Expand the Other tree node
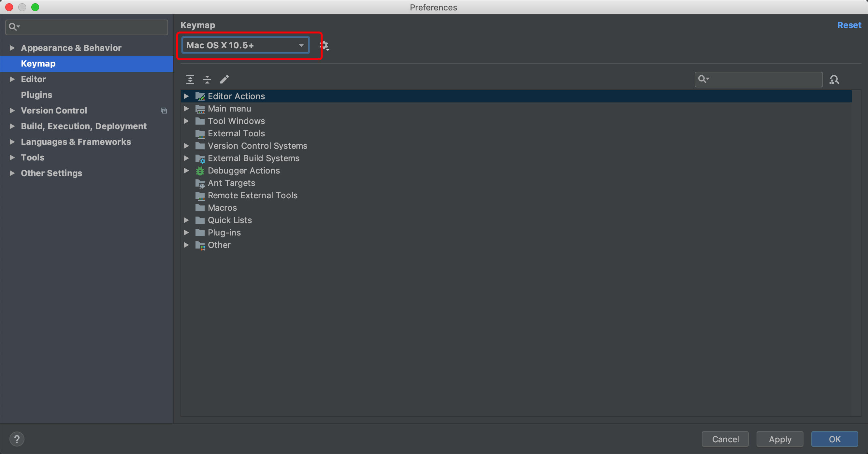868x454 pixels. click(186, 245)
